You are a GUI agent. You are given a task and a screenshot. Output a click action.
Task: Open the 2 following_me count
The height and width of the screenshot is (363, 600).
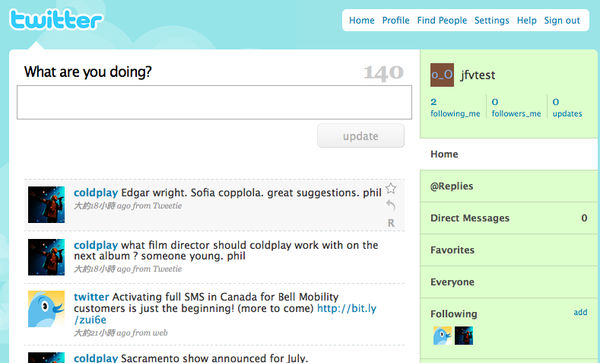pos(455,107)
